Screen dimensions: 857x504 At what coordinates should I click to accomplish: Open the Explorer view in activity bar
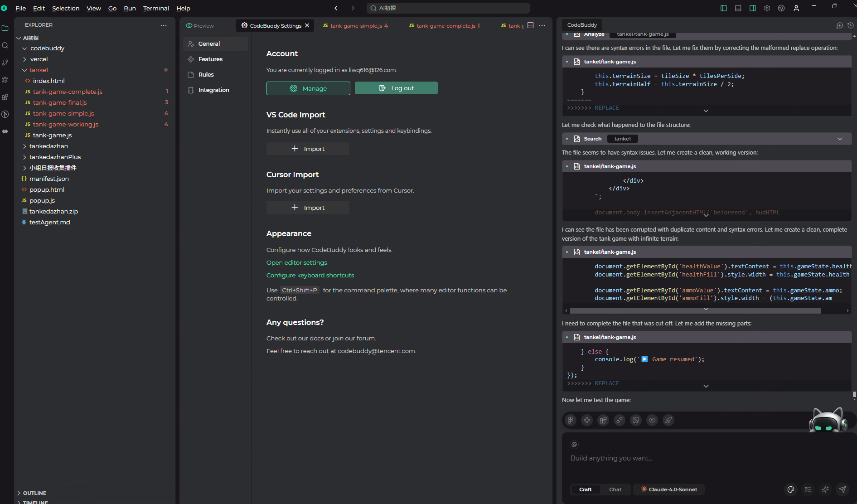coord(5,28)
